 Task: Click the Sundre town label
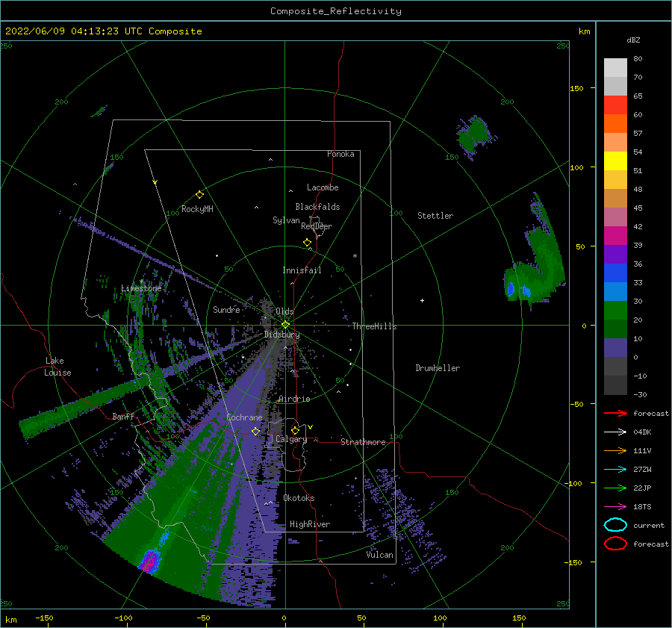(x=226, y=309)
